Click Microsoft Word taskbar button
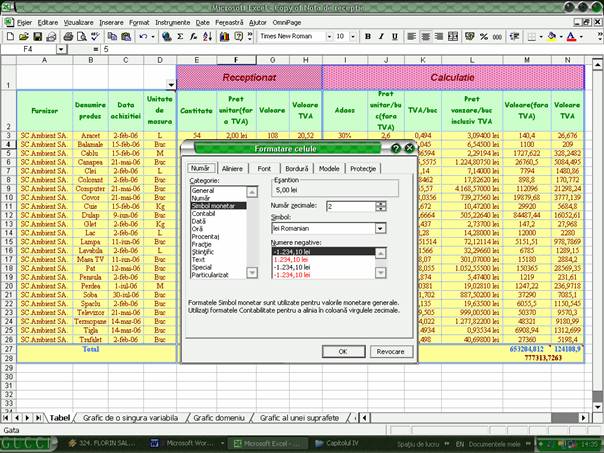The image size is (604, 453). [x=186, y=443]
